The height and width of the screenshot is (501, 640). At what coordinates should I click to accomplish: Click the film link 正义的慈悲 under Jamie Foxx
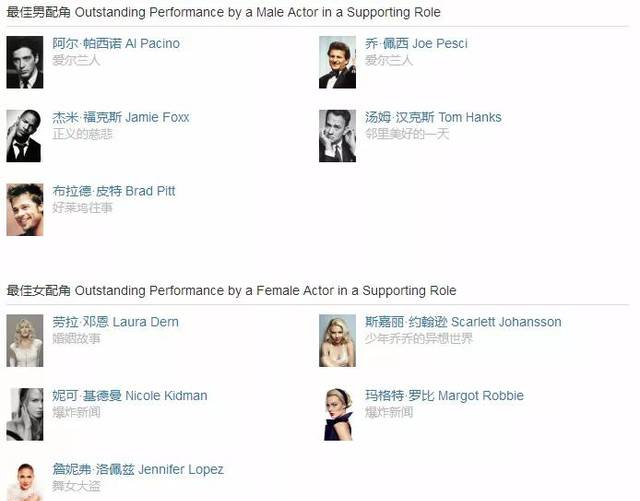[82, 134]
